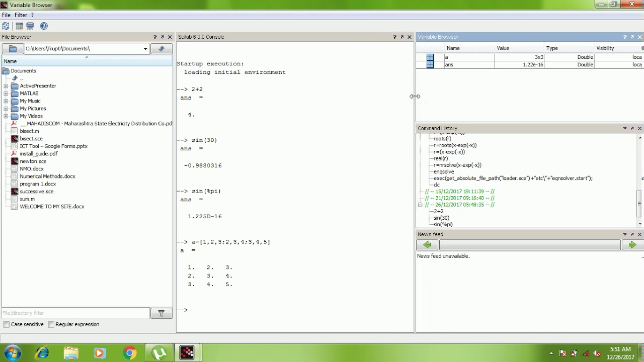The image size is (644, 362).
Task: Click the Windows Start button
Action: (12, 353)
